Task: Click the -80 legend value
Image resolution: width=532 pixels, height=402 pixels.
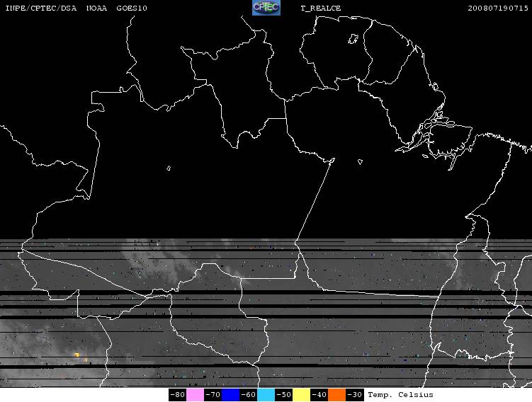Action: (x=177, y=395)
